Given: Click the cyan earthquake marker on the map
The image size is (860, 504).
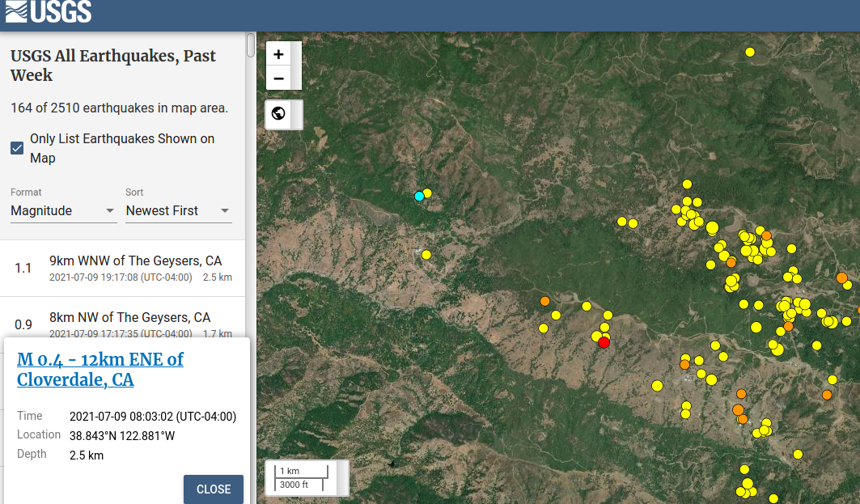Looking at the screenshot, I should coord(419,196).
